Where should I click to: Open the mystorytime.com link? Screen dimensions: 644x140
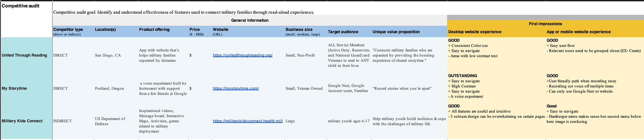236,88
